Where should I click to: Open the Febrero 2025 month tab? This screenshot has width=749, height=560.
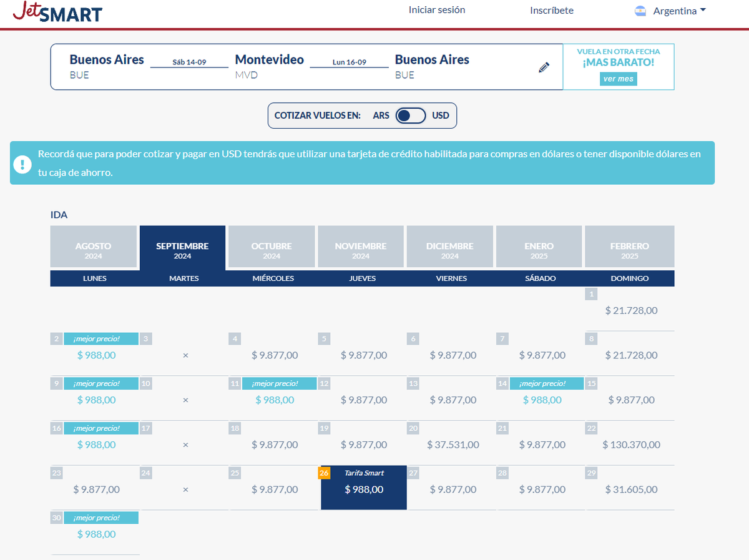pyautogui.click(x=629, y=250)
